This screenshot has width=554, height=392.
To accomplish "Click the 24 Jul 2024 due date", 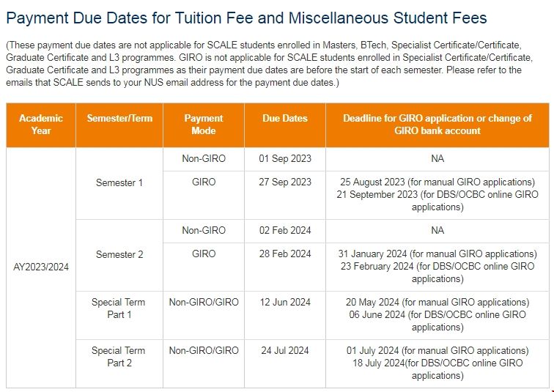I will click(x=285, y=351).
